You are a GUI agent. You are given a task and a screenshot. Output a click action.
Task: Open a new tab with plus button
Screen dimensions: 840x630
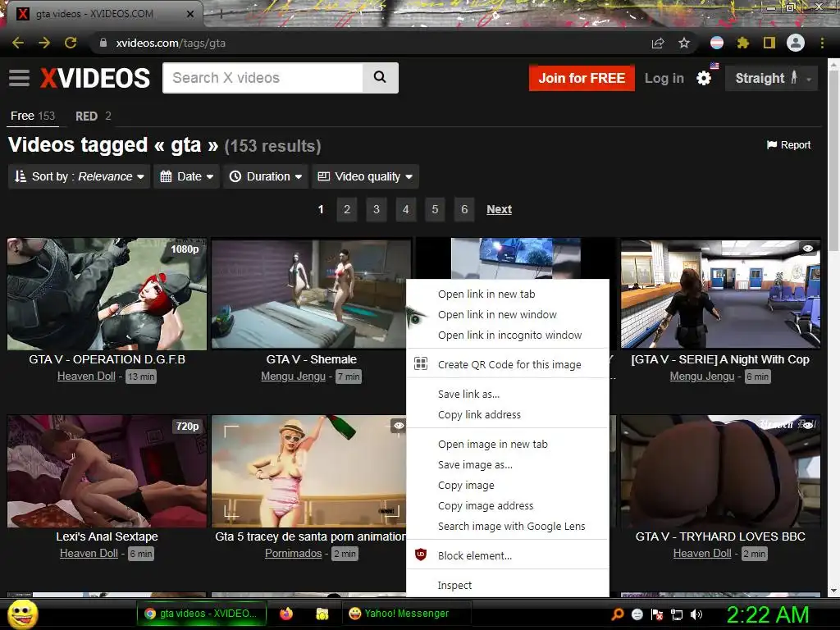click(221, 14)
